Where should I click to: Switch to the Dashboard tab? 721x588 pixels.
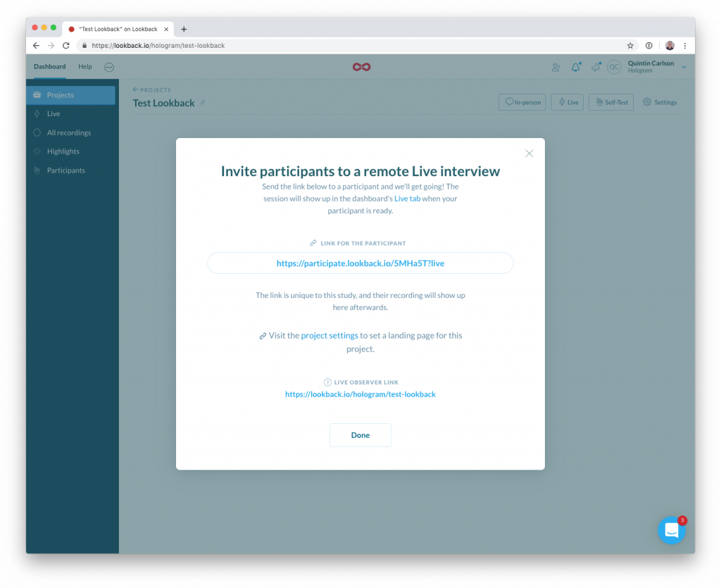click(x=50, y=67)
